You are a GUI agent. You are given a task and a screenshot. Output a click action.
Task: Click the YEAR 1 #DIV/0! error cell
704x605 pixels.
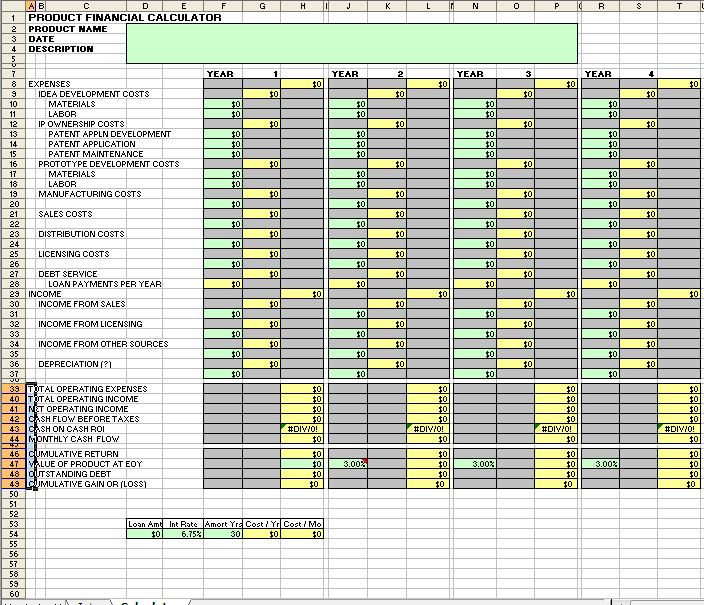[302, 429]
